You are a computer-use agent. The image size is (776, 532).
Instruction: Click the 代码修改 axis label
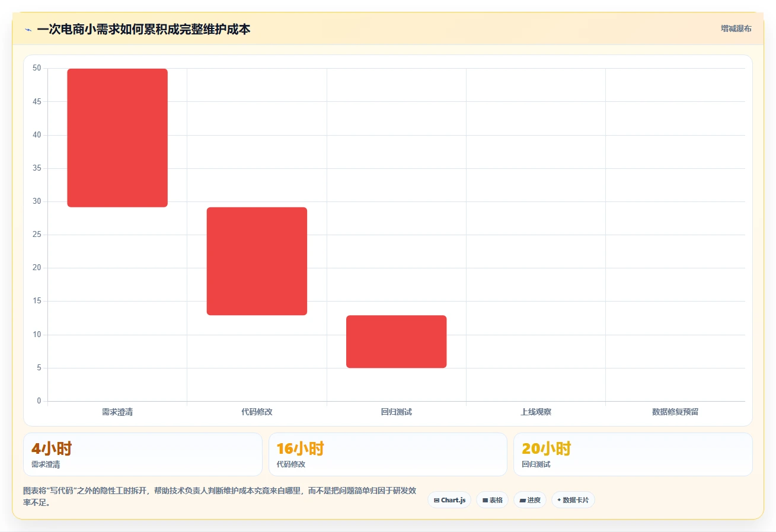point(257,412)
